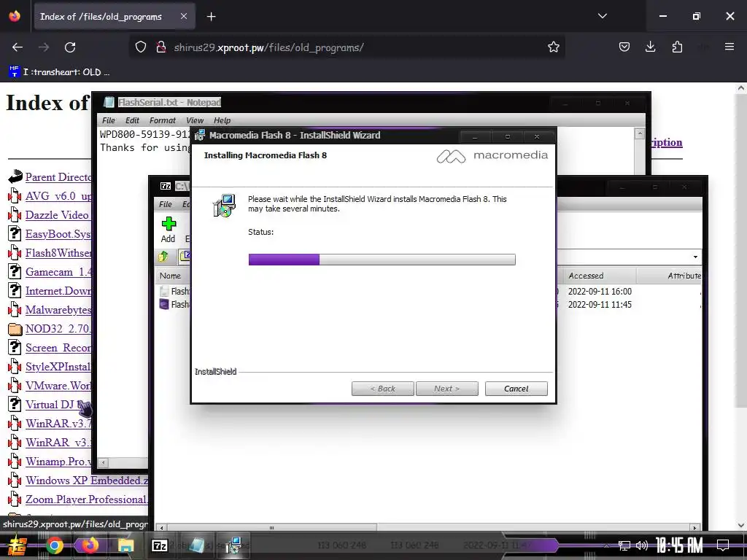Click the Firefox logo in the tab bar
Viewport: 747px width, 560px height.
click(x=15, y=16)
